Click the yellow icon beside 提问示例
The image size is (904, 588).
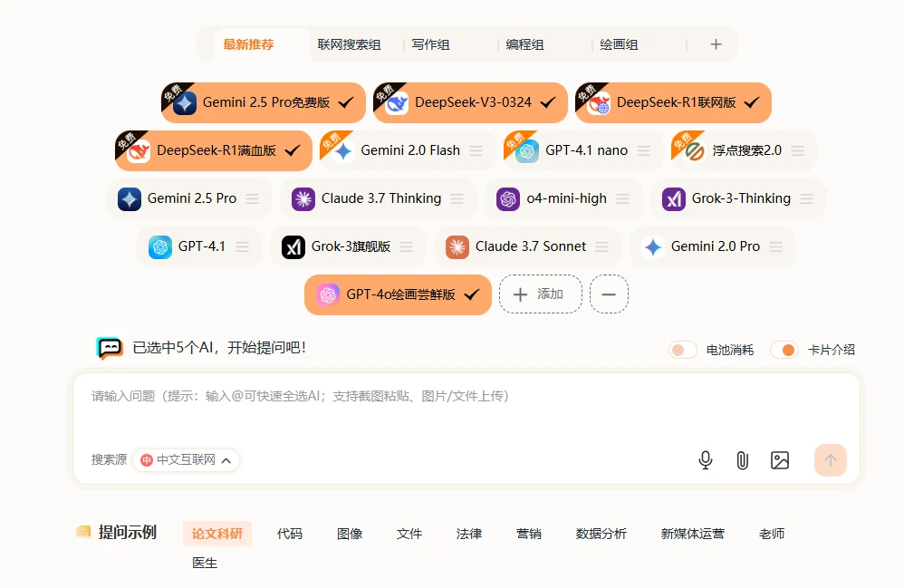pos(83,531)
